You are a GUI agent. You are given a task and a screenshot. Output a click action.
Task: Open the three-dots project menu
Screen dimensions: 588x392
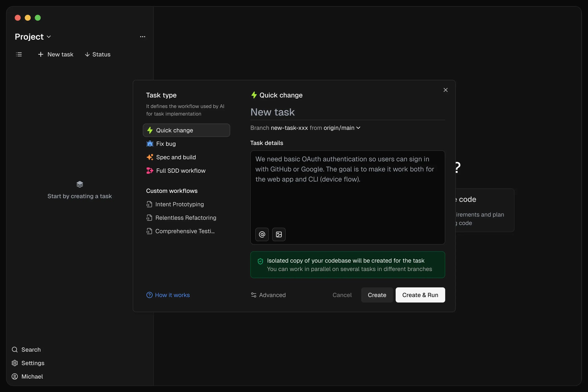(142, 37)
